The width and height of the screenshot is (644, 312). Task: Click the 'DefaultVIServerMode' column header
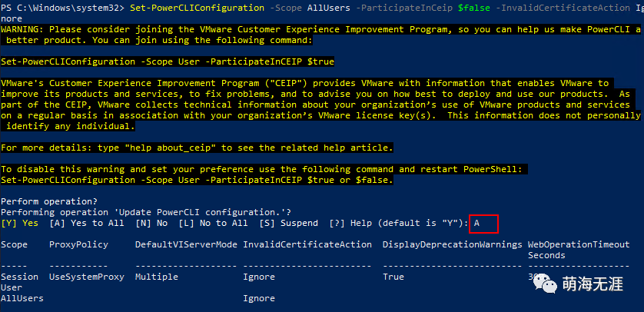click(x=186, y=244)
